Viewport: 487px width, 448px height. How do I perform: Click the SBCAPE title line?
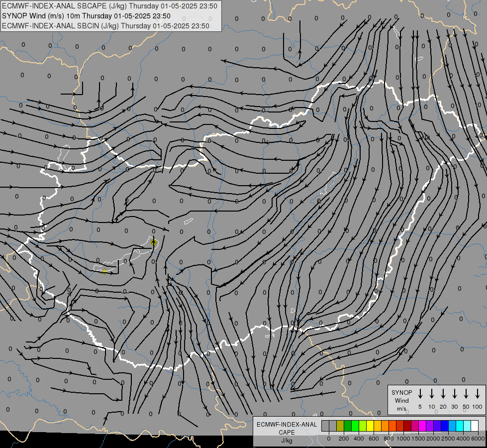(109, 6)
